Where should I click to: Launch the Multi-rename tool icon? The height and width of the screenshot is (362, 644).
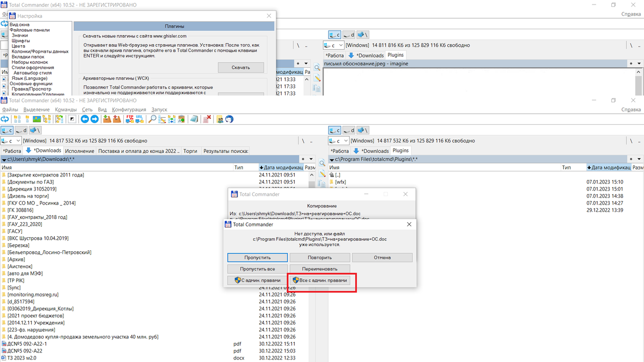coord(162,119)
